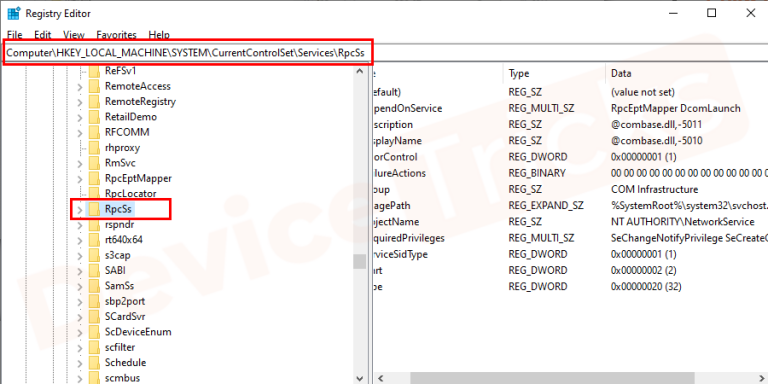Image resolution: width=768 pixels, height=384 pixels.
Task: Click the Registry Editor app icon in title bar
Action: click(13, 13)
